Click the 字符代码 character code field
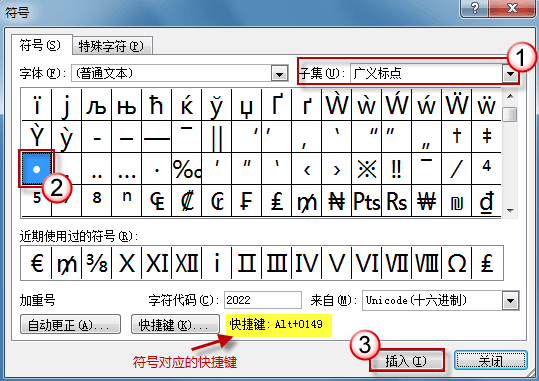The image size is (539, 381). pyautogui.click(x=263, y=300)
